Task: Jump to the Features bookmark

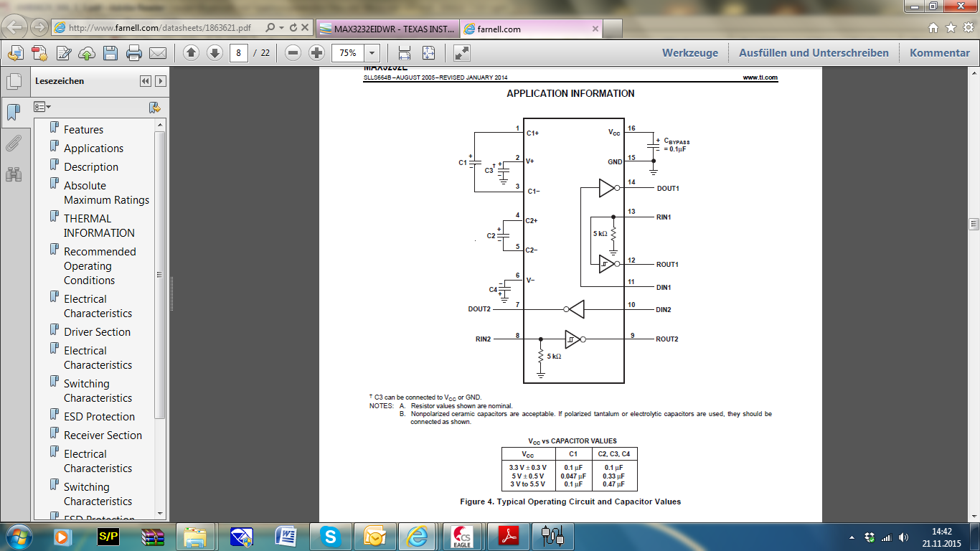Action: [83, 130]
